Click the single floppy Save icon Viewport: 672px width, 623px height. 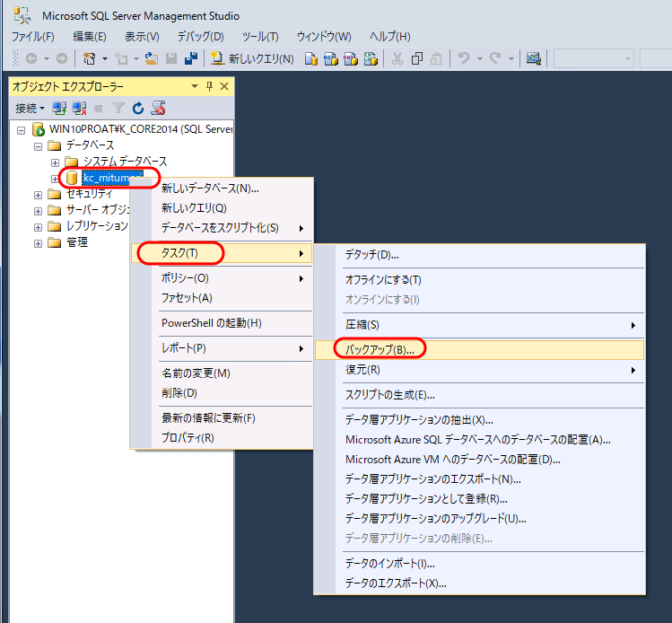171,58
